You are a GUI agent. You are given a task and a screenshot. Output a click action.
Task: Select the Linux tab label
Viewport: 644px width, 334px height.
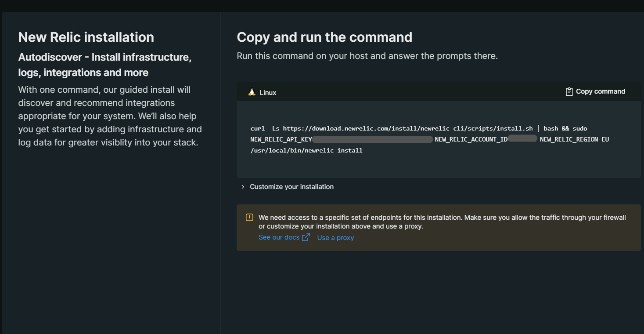click(x=268, y=93)
